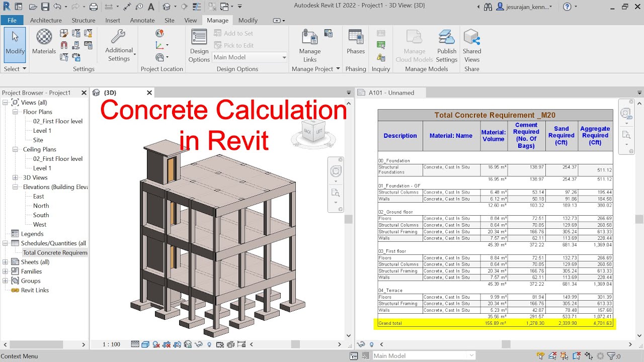Toggle Select Links icon in status bar
Image resolution: width=644 pixels, height=362 pixels.
coord(541,356)
